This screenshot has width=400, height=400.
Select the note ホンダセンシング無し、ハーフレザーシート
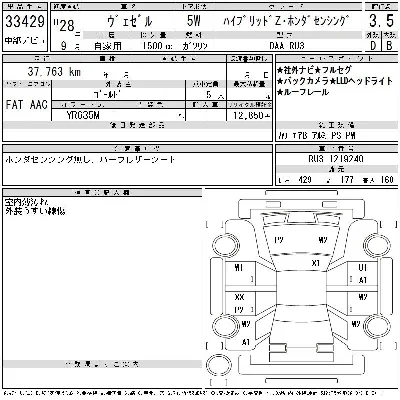(x=90, y=160)
